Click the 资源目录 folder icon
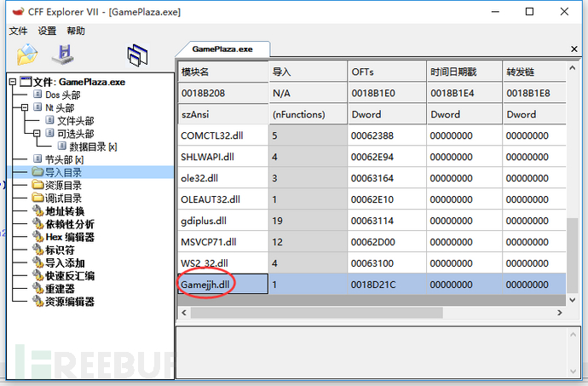The height and width of the screenshot is (386, 588). [x=37, y=185]
